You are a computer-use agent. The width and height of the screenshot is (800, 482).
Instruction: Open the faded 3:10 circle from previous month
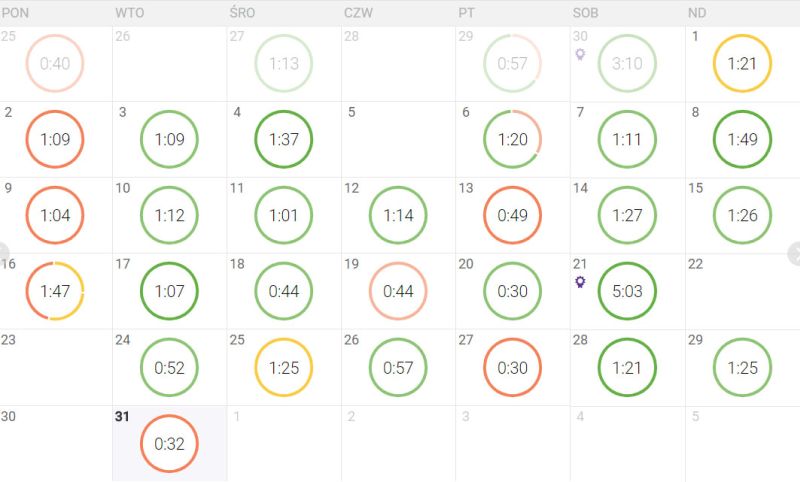pos(627,63)
